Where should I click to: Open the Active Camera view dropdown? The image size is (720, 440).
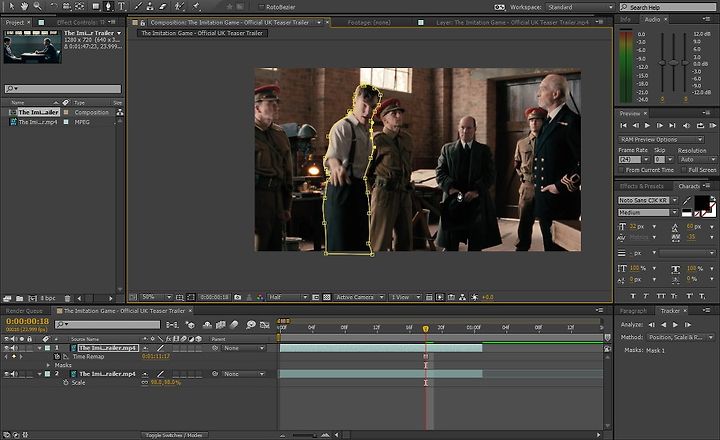[x=359, y=297]
